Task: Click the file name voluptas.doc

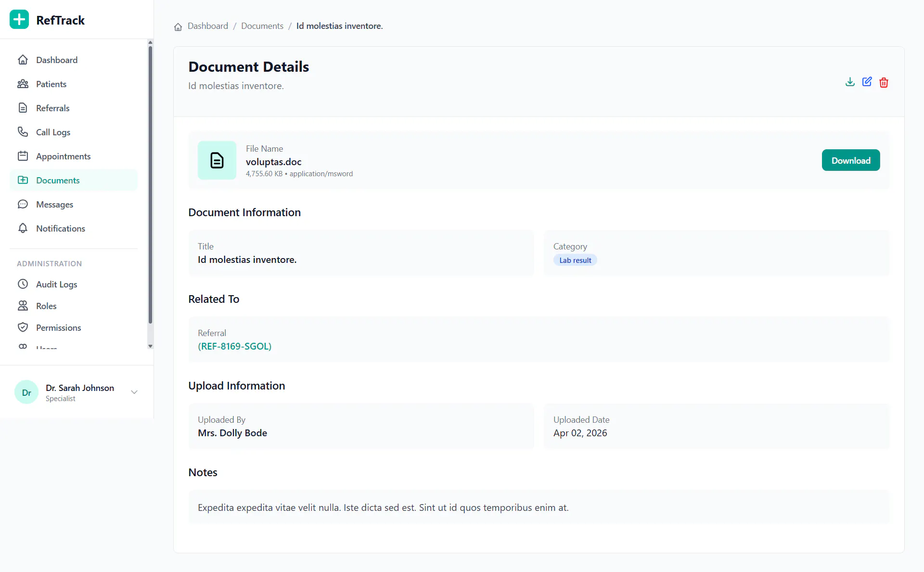Action: [x=274, y=162]
